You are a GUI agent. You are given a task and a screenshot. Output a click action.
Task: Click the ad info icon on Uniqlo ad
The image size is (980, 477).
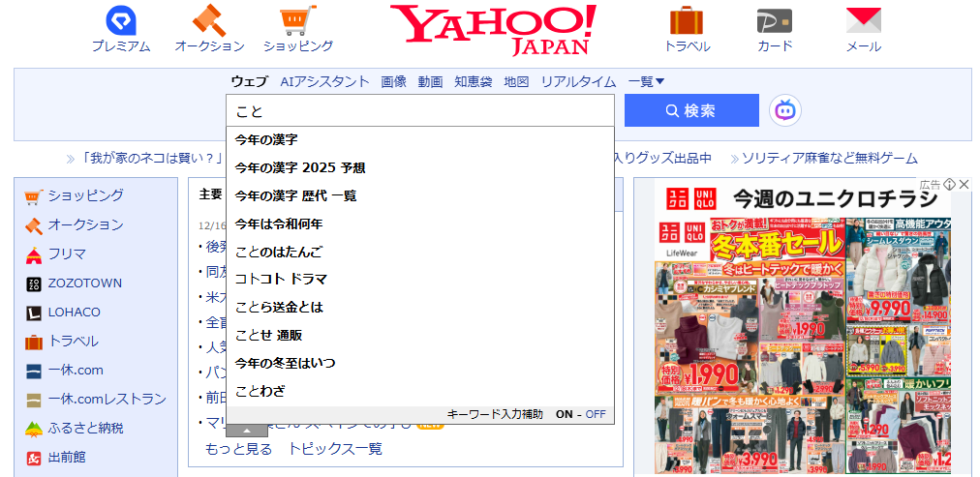coord(949,184)
